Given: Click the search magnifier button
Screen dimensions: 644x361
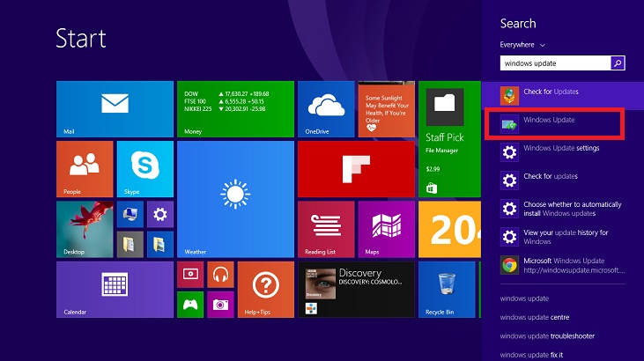Looking at the screenshot, I should (618, 63).
